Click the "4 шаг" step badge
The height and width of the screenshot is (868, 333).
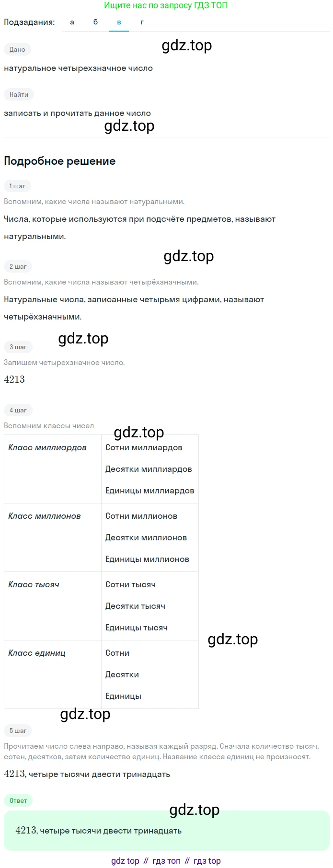[x=18, y=410]
